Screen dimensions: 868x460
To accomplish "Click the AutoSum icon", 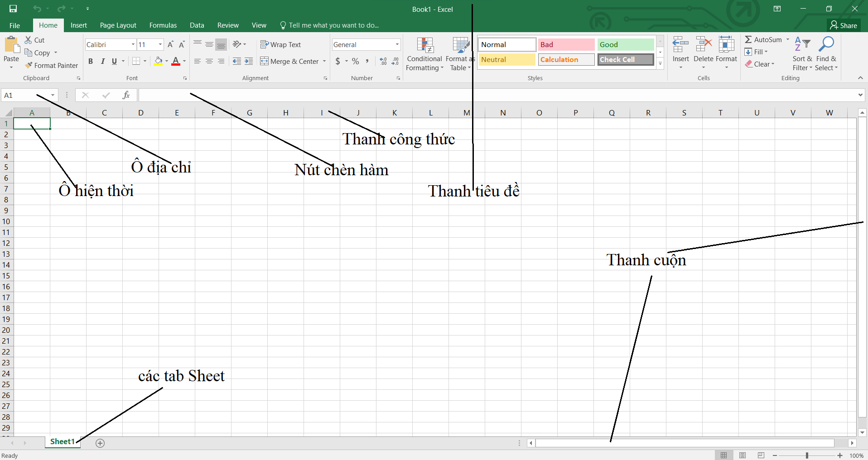I will click(748, 39).
